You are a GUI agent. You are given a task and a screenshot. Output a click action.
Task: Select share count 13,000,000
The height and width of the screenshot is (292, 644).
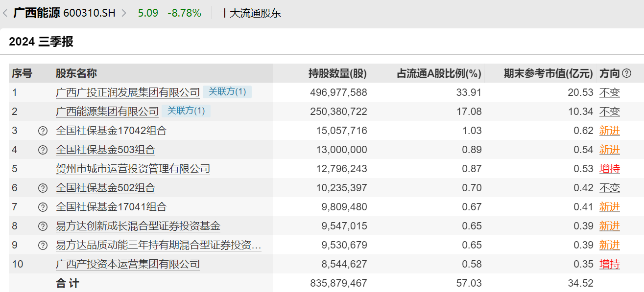pos(341,150)
